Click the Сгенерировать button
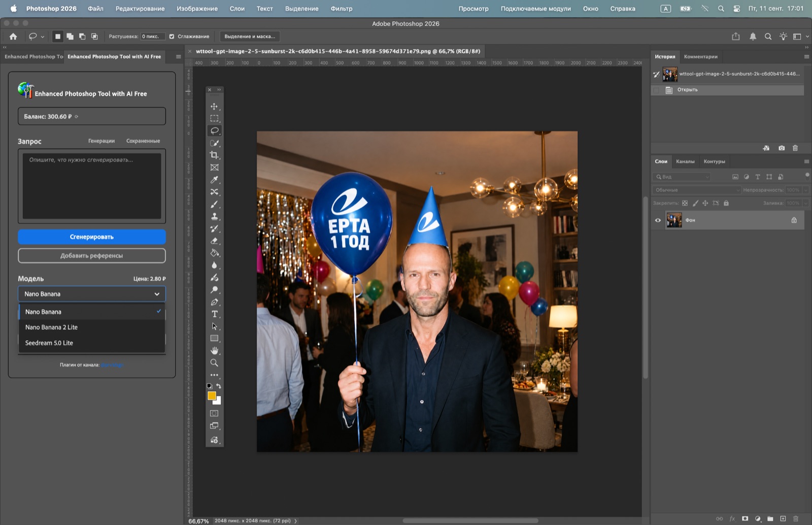 (x=92, y=237)
